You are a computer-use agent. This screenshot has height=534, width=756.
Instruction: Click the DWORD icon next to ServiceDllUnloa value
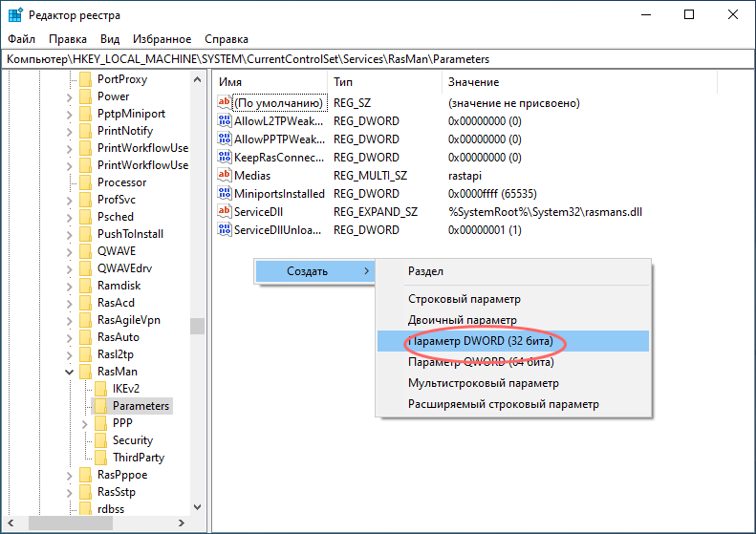[225, 229]
